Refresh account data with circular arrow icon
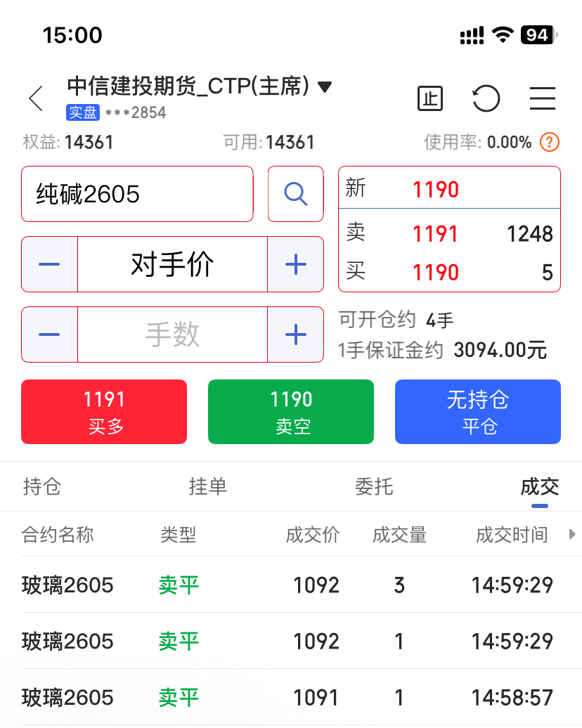 click(486, 98)
